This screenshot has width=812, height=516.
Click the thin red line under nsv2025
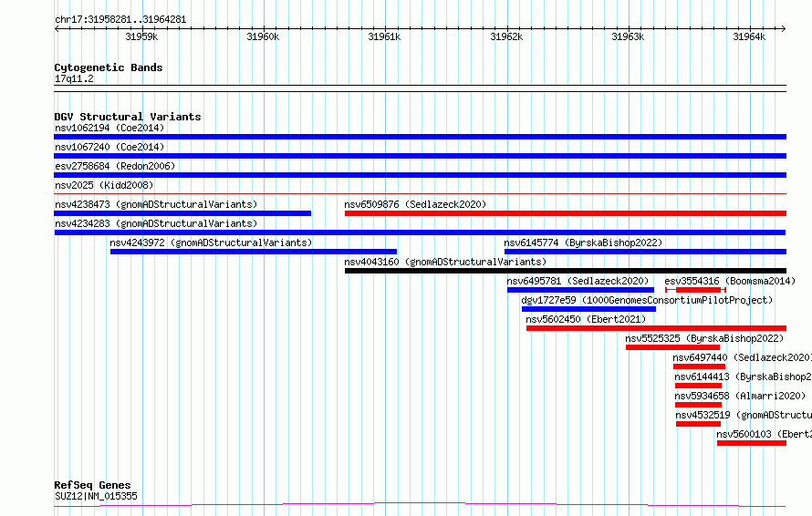pyautogui.click(x=420, y=194)
